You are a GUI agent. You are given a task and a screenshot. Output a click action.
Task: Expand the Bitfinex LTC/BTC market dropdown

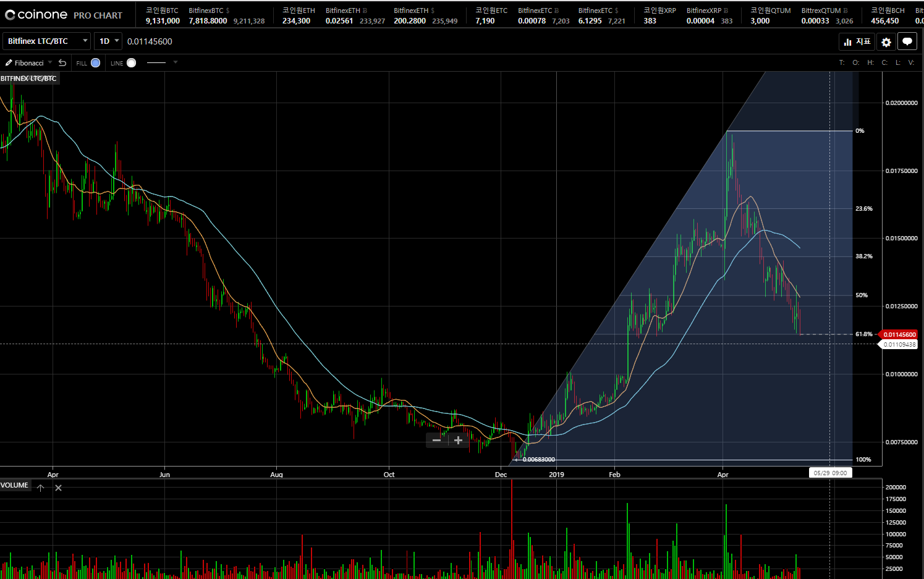(47, 41)
